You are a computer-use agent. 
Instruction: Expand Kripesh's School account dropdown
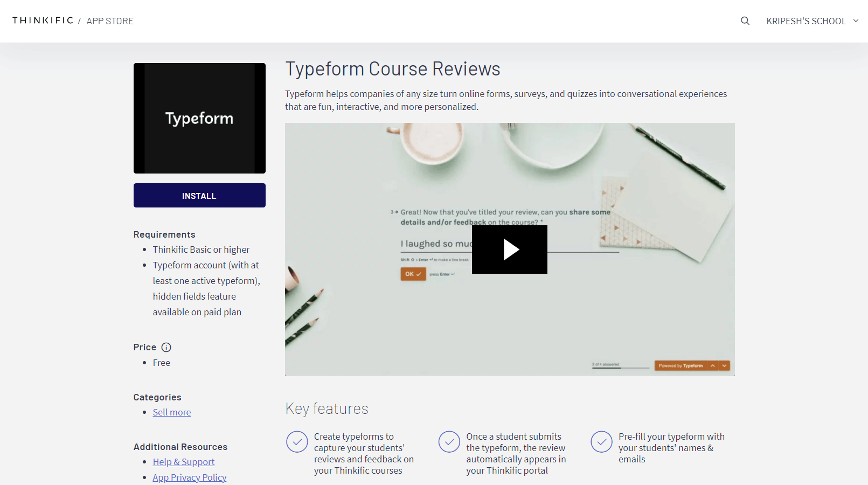click(813, 21)
